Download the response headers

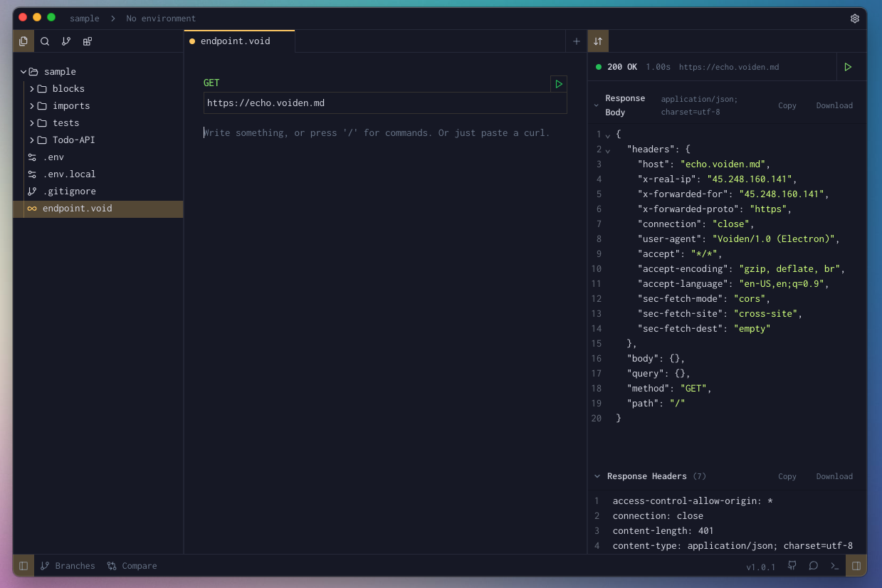tap(834, 476)
